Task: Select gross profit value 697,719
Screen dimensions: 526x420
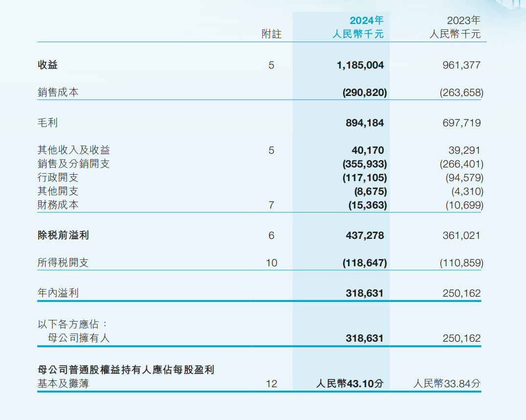Action: click(461, 123)
